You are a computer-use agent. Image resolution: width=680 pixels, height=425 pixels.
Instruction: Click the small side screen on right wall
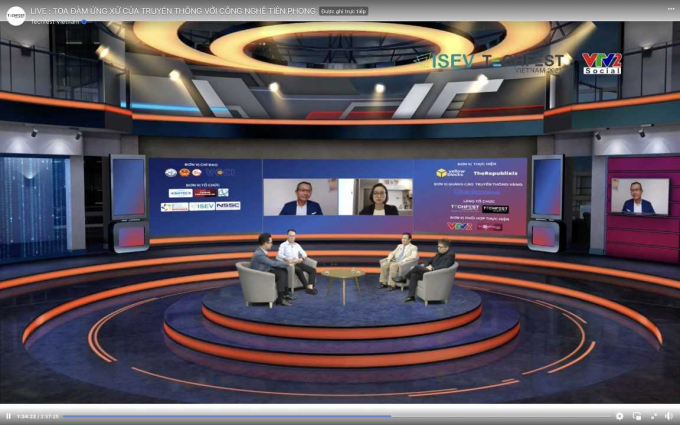click(x=640, y=196)
